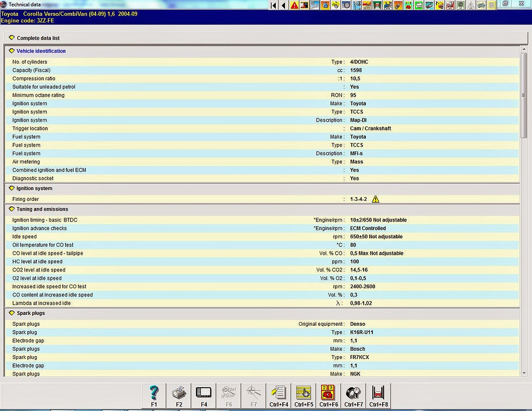
Task: Select the O2 level value '0,1-0,5'
Action: (358, 279)
